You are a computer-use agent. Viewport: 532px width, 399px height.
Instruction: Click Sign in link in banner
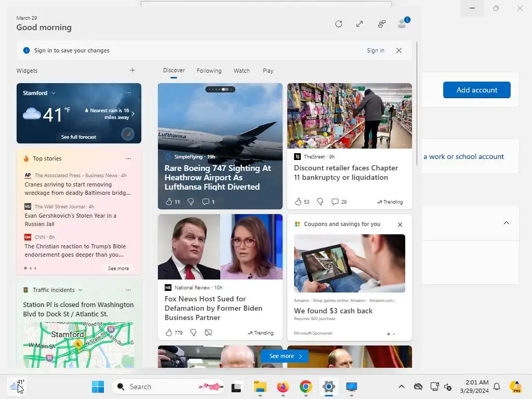(375, 50)
